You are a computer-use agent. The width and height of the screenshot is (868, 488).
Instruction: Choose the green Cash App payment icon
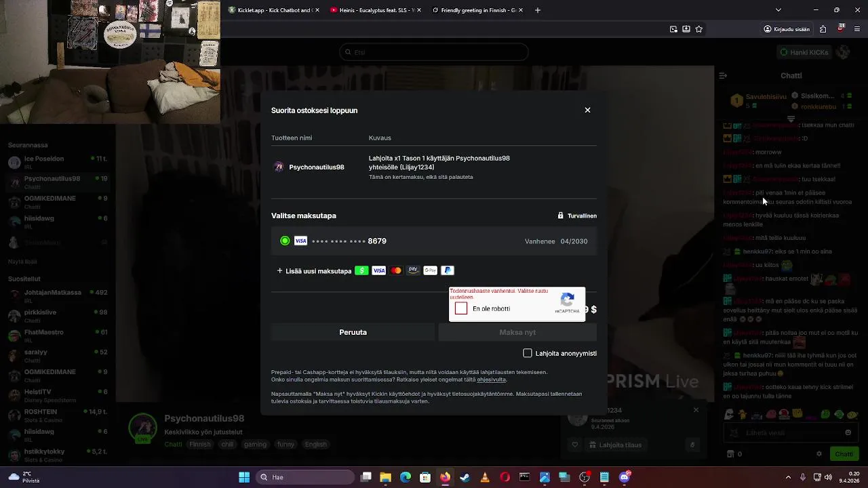[x=361, y=270]
